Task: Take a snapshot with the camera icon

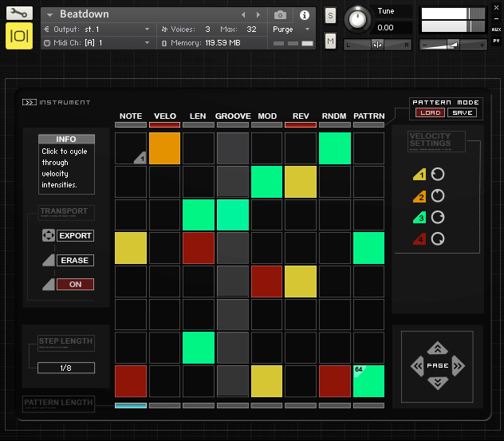Action: [280, 15]
